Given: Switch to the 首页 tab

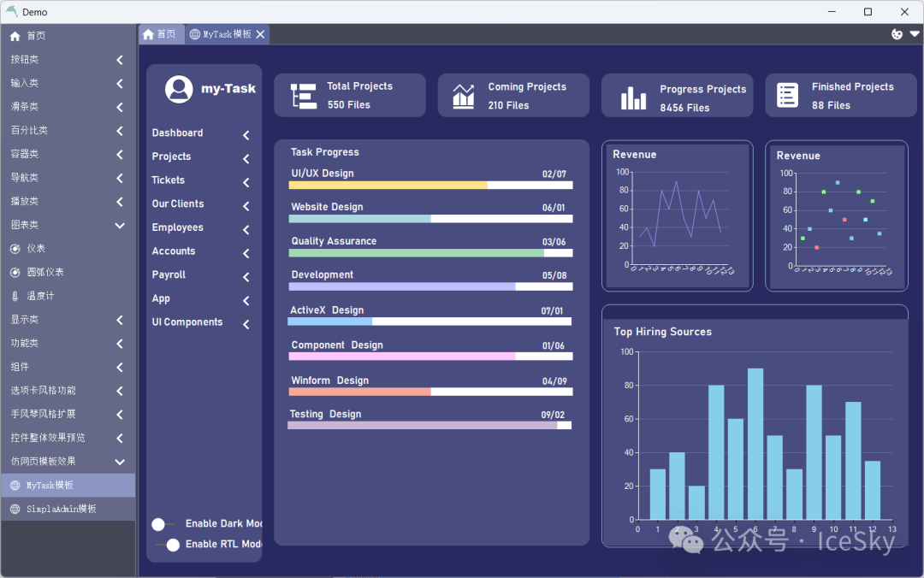Looking at the screenshot, I should tap(160, 34).
